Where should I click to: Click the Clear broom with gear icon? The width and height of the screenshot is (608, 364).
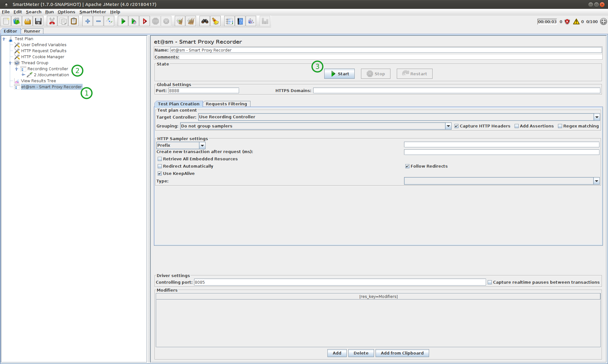click(180, 21)
